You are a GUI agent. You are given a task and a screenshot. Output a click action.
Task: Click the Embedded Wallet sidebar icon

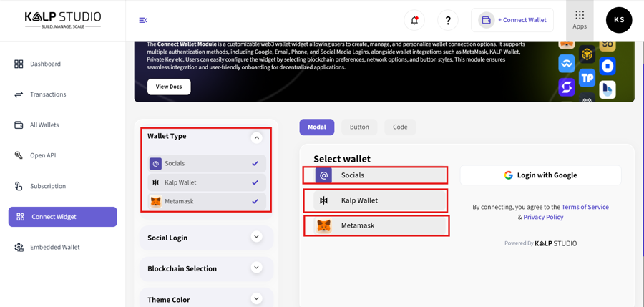(x=19, y=248)
